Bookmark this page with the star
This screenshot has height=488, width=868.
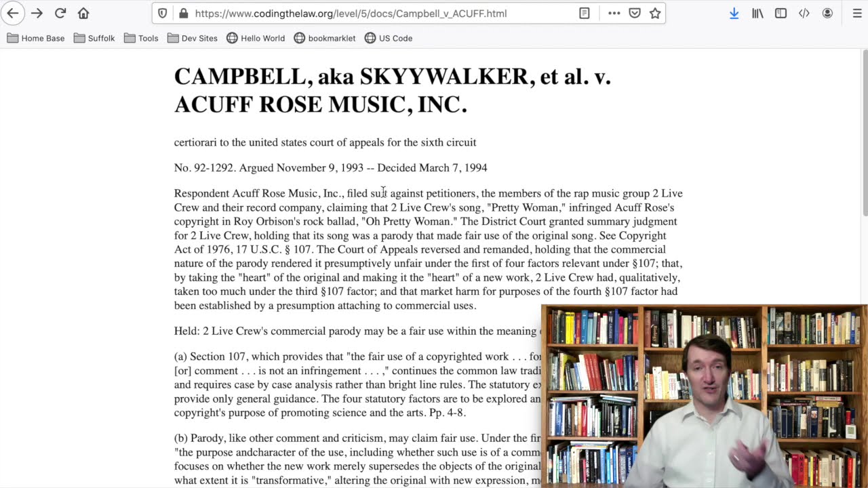[655, 13]
